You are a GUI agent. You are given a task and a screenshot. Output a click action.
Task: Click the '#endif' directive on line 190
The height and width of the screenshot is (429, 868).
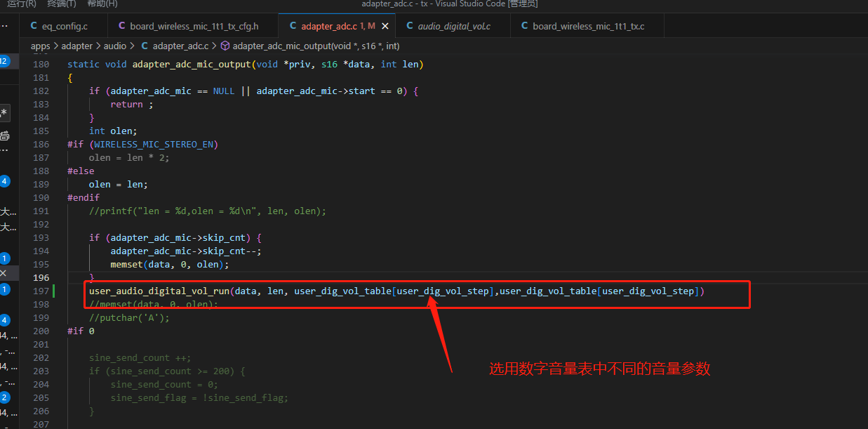(84, 197)
